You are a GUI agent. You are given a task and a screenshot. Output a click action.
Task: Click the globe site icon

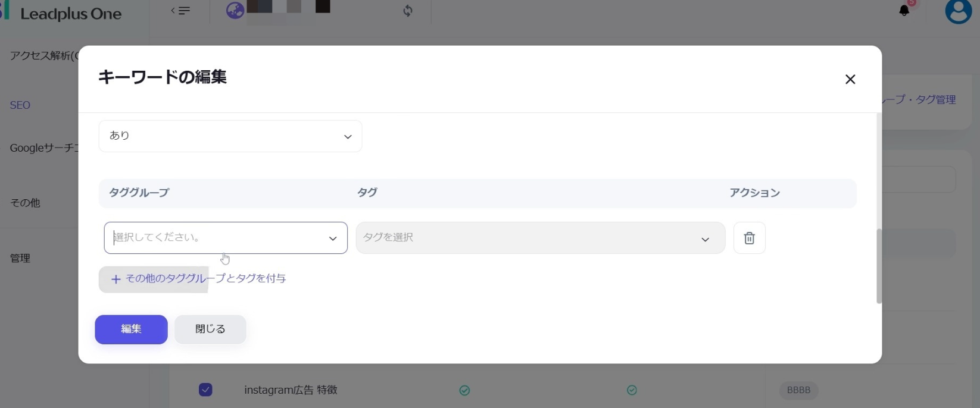coord(235,11)
